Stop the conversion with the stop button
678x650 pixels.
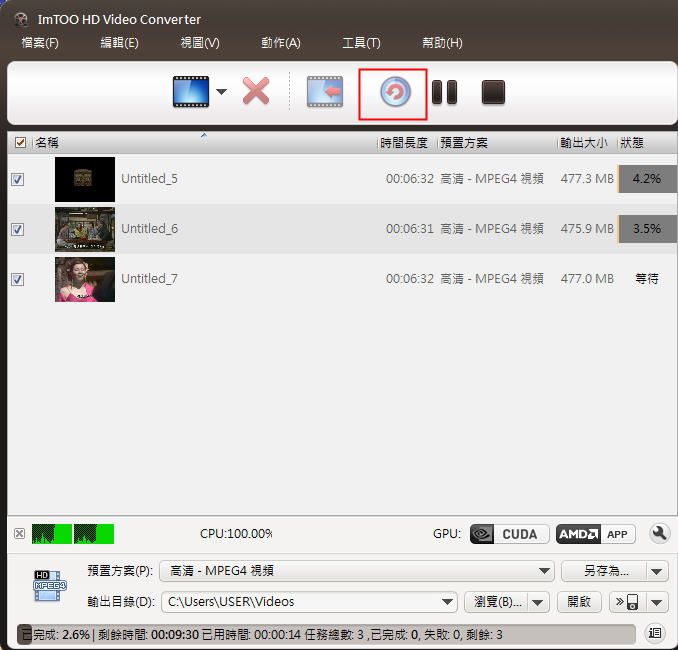pos(493,92)
